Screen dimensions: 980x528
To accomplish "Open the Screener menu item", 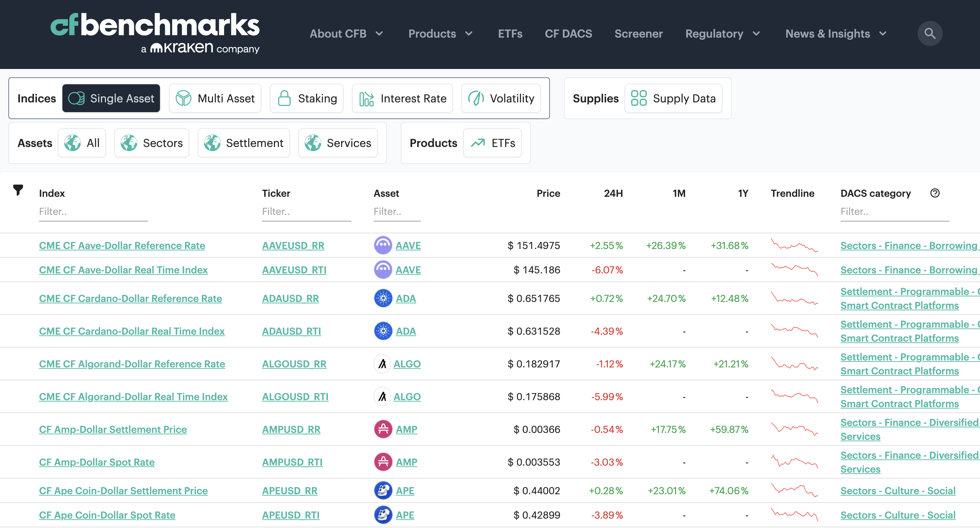I will [638, 33].
